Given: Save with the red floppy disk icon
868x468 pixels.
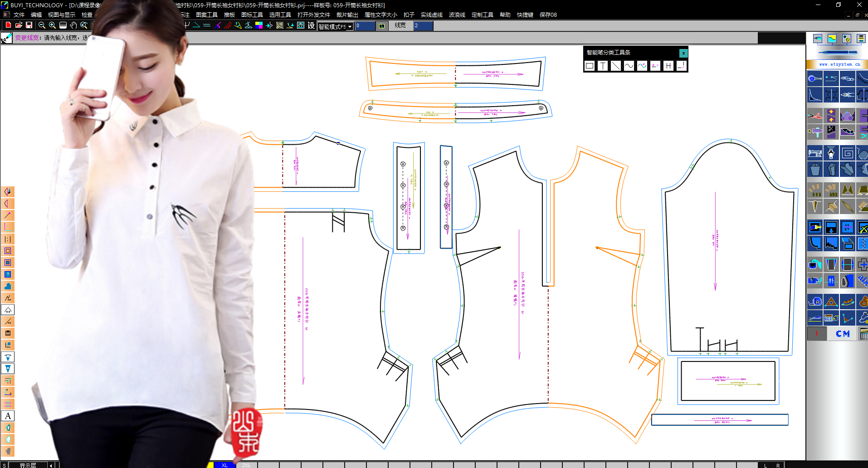Looking at the screenshot, I should (x=29, y=25).
